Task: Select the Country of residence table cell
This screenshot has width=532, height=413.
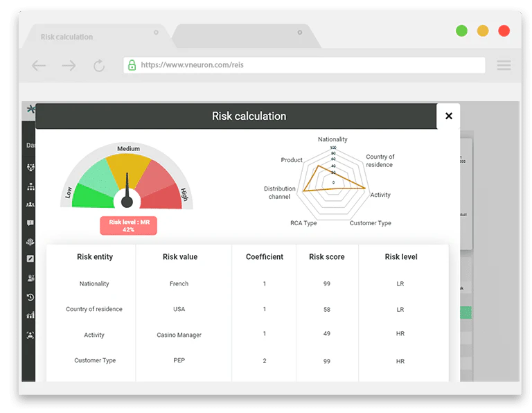Action: point(94,309)
